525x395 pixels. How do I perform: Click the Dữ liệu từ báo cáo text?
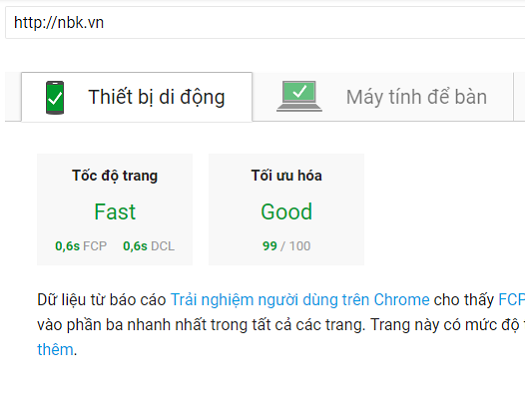pyautogui.click(x=101, y=300)
